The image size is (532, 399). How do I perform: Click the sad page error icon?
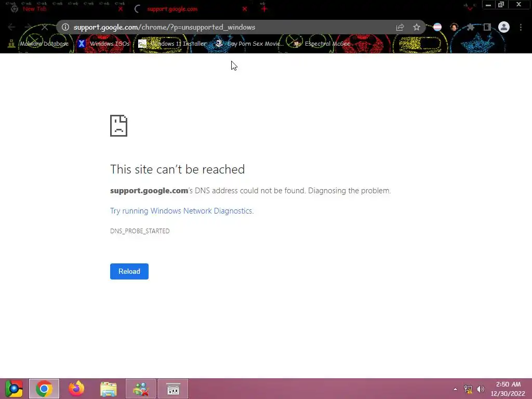click(119, 126)
